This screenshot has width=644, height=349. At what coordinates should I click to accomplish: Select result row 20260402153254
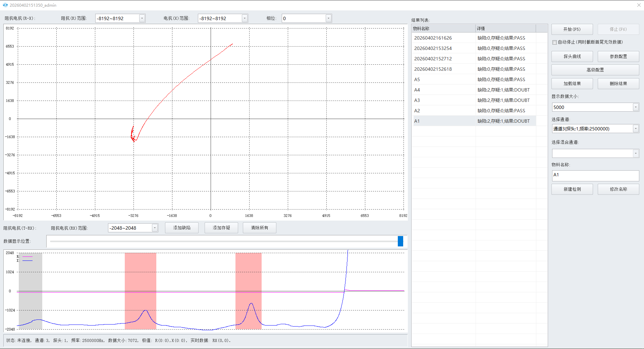click(474, 48)
